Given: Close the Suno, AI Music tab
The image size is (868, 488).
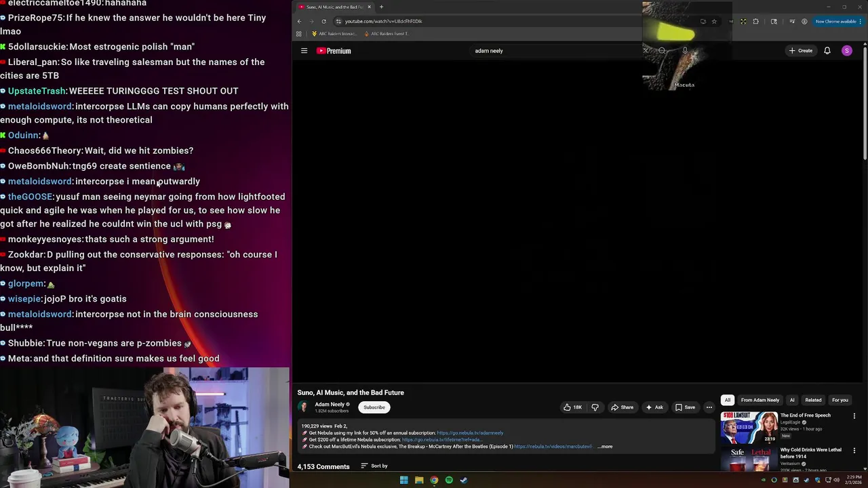Looking at the screenshot, I should pyautogui.click(x=369, y=7).
